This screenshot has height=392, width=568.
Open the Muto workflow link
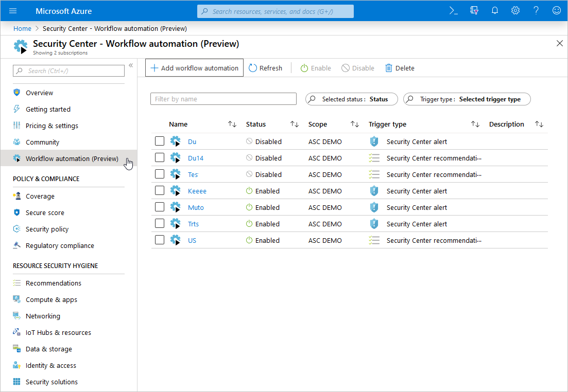[x=196, y=207]
